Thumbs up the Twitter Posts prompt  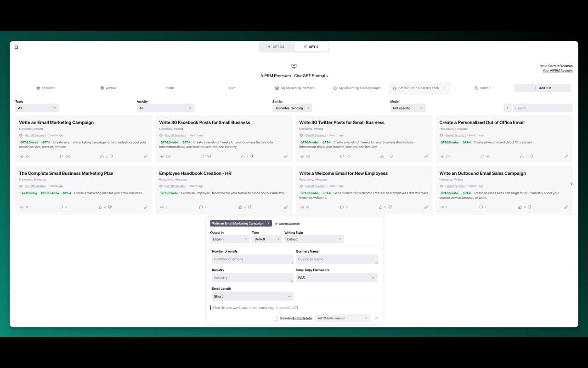[382, 156]
